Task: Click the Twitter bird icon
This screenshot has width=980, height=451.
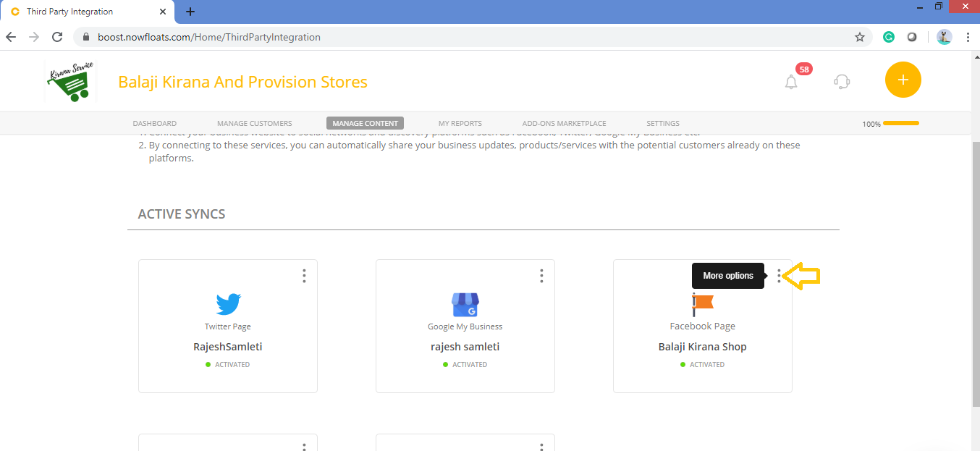Action: pos(228,304)
